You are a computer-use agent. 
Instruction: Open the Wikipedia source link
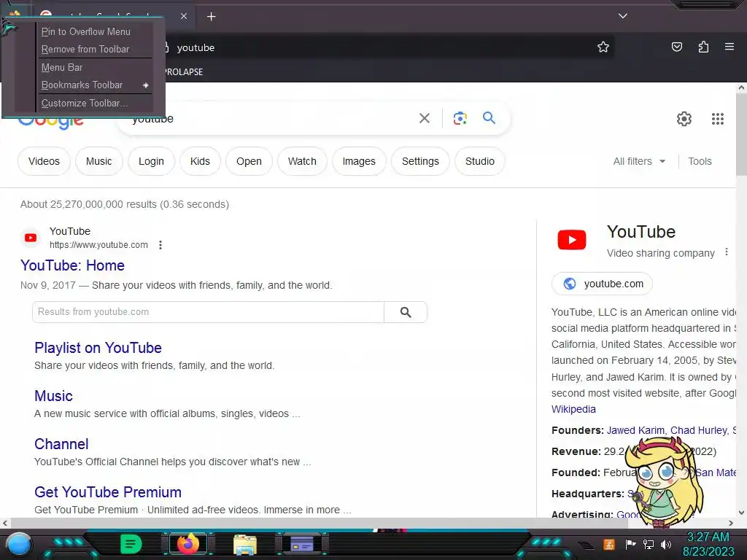(573, 409)
